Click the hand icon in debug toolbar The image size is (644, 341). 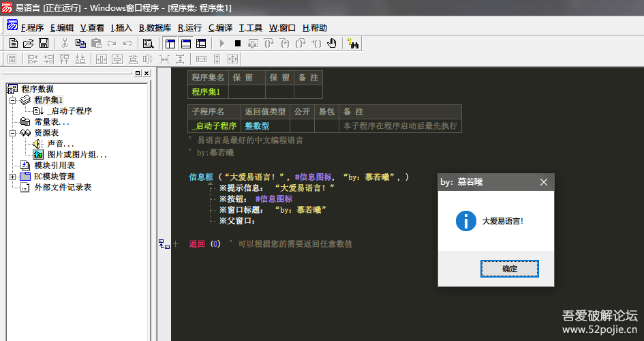(332, 43)
